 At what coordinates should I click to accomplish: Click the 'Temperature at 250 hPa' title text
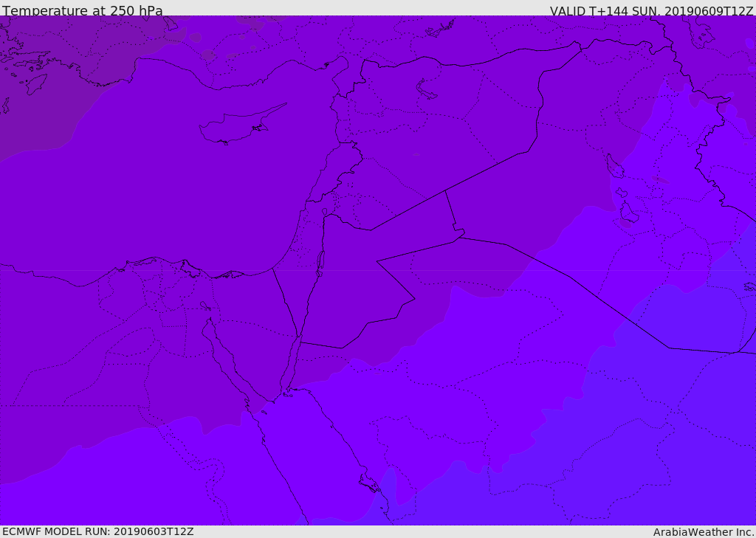83,10
